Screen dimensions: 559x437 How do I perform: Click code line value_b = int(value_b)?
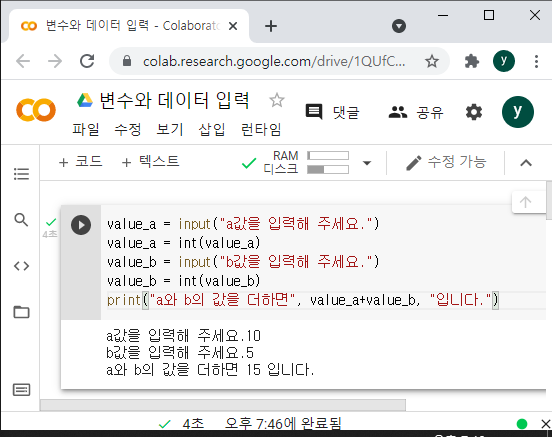pyautogui.click(x=184, y=281)
